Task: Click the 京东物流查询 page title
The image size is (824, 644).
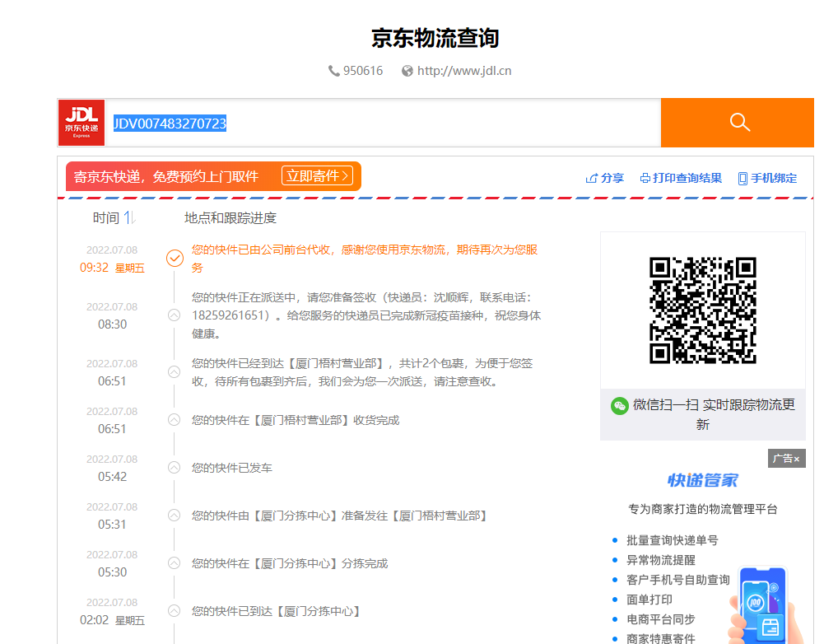Action: tap(435, 38)
